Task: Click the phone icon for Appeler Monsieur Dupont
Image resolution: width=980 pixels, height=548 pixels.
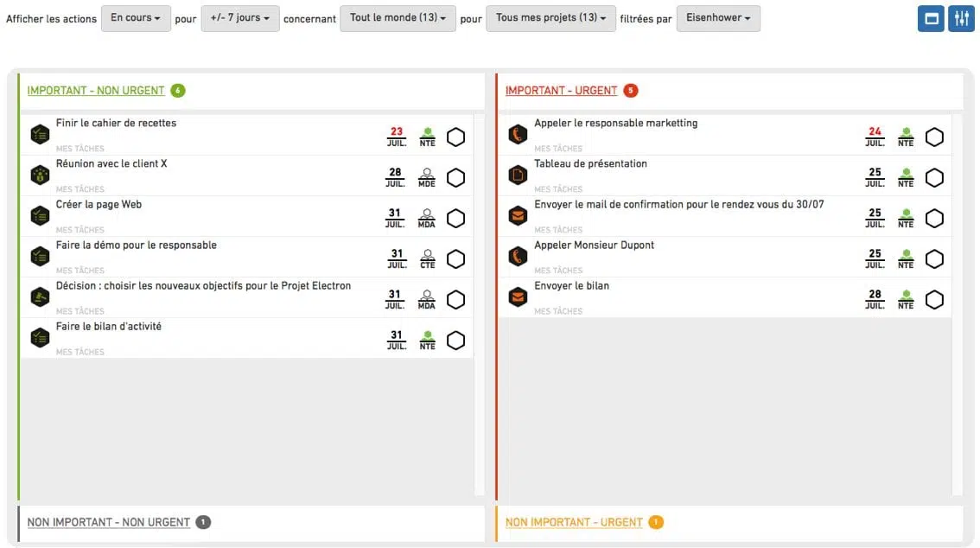Action: (x=518, y=257)
